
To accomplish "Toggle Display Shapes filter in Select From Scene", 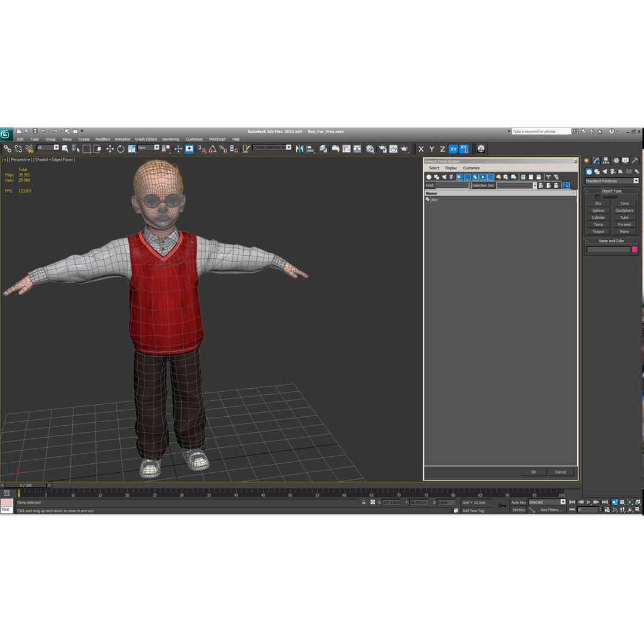I will [x=436, y=177].
